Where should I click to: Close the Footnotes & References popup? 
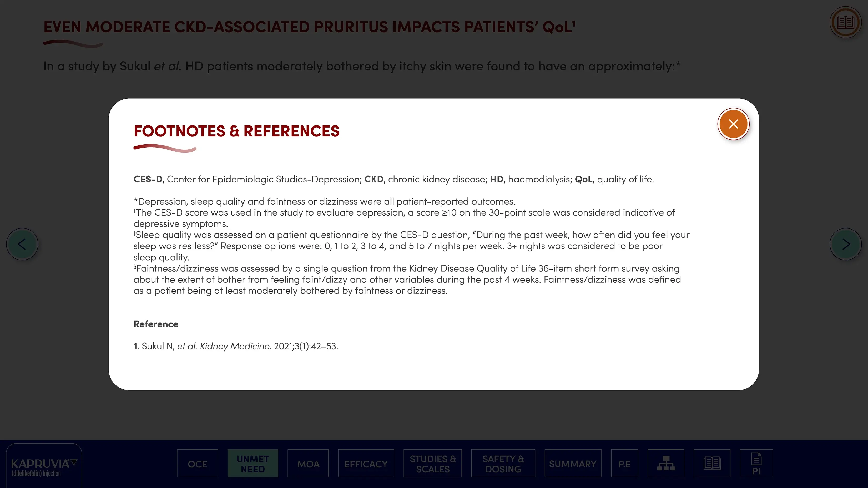click(x=733, y=124)
